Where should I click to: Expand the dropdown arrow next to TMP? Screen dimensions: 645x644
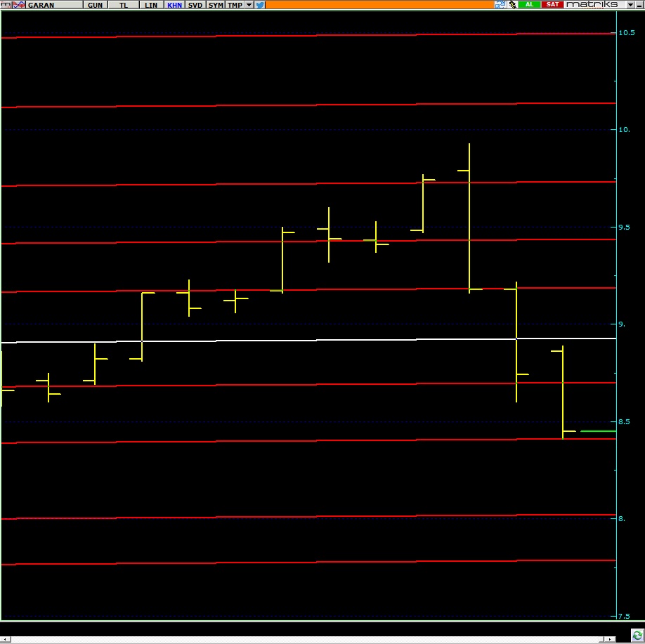[249, 4]
